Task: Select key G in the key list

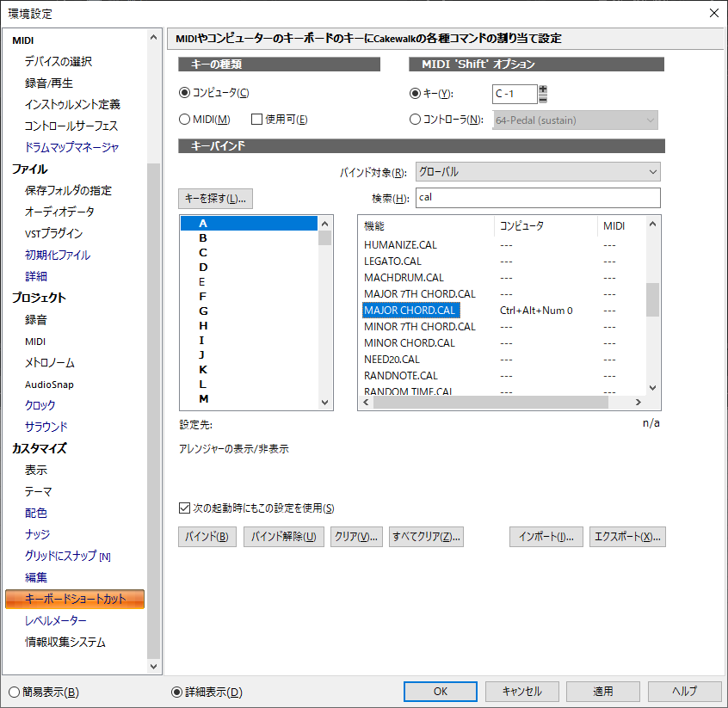Action: coord(203,311)
